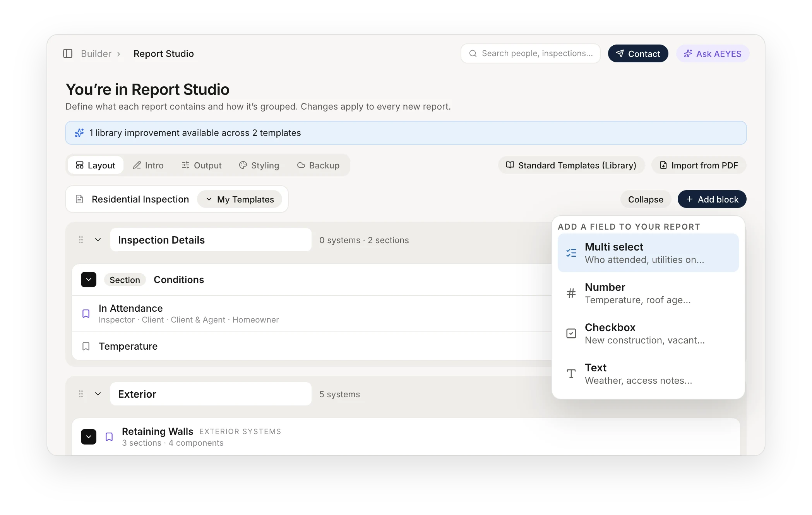The image size is (812, 515).
Task: Grab the drag handle for Exterior block
Action: point(81,394)
